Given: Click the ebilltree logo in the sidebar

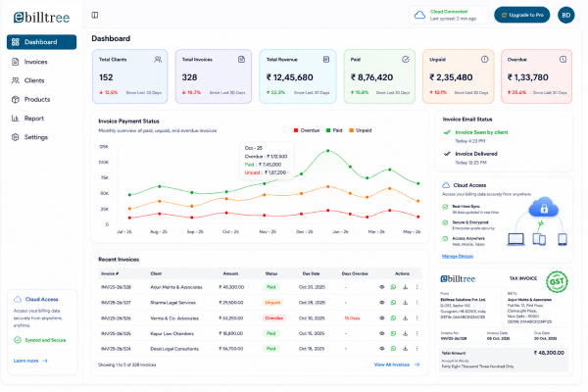Looking at the screenshot, I should point(41,18).
